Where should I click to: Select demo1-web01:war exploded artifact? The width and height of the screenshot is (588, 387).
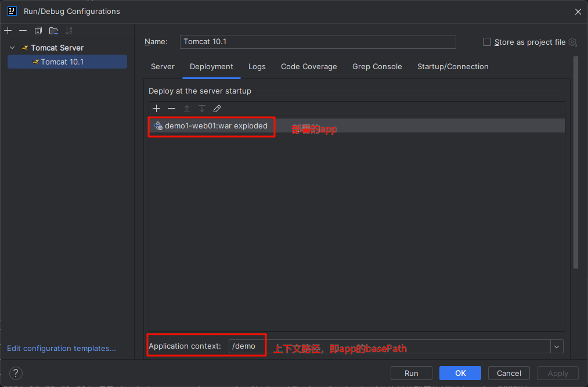point(356,126)
